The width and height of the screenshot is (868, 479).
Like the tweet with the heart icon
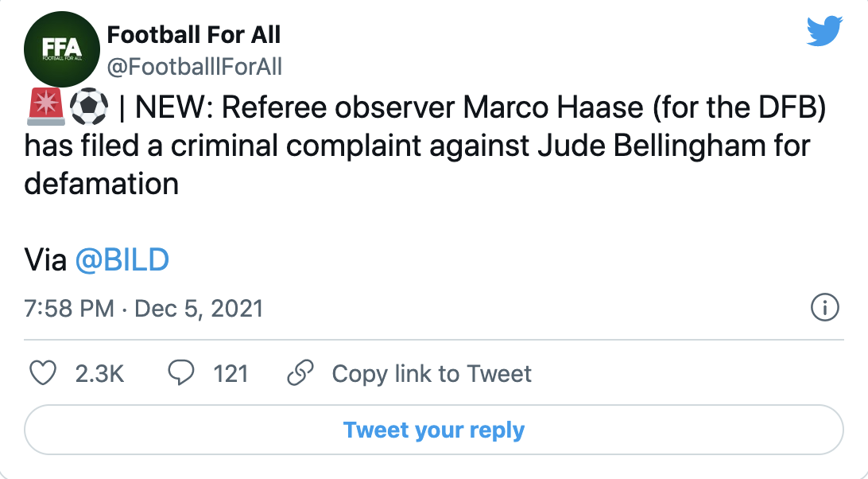tap(43, 373)
